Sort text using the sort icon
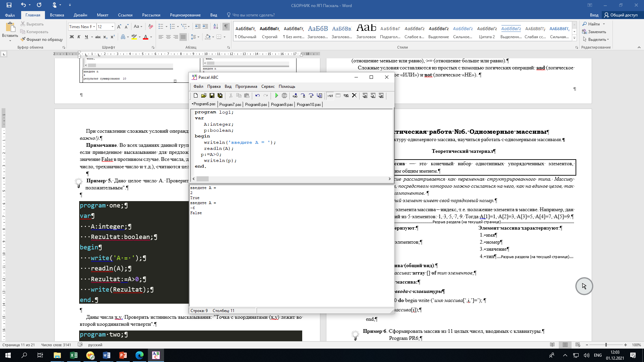The width and height of the screenshot is (644, 362). pyautogui.click(x=216, y=27)
